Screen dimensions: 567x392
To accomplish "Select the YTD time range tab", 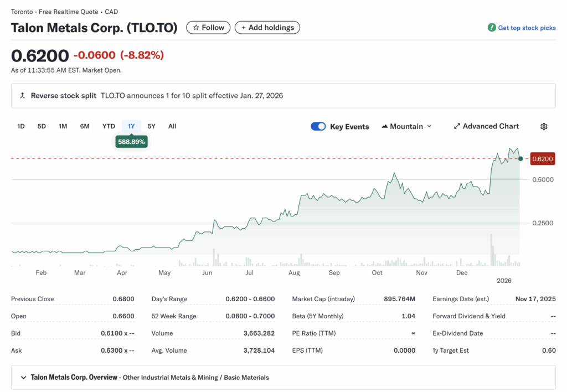I will click(108, 126).
